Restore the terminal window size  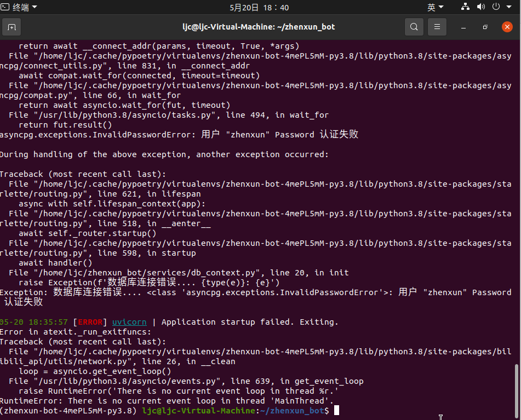pos(484,26)
